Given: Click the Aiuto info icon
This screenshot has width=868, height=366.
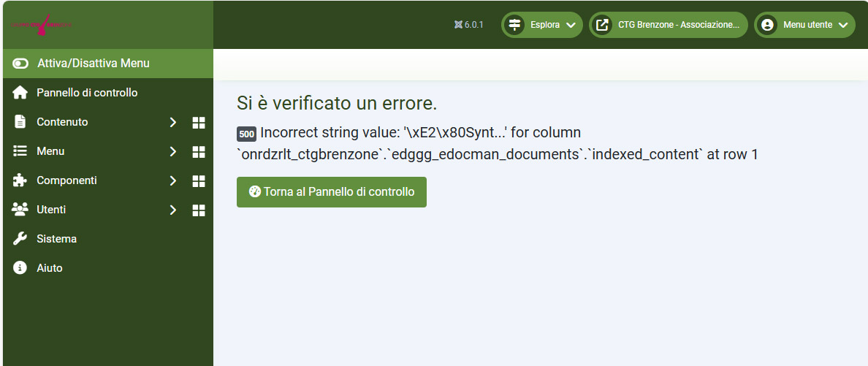Looking at the screenshot, I should (20, 268).
